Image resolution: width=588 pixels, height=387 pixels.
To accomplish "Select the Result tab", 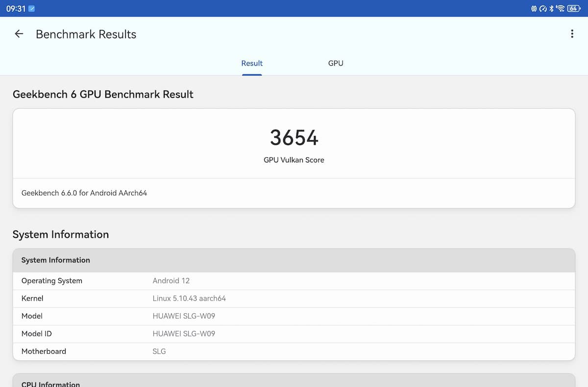I will (x=252, y=63).
